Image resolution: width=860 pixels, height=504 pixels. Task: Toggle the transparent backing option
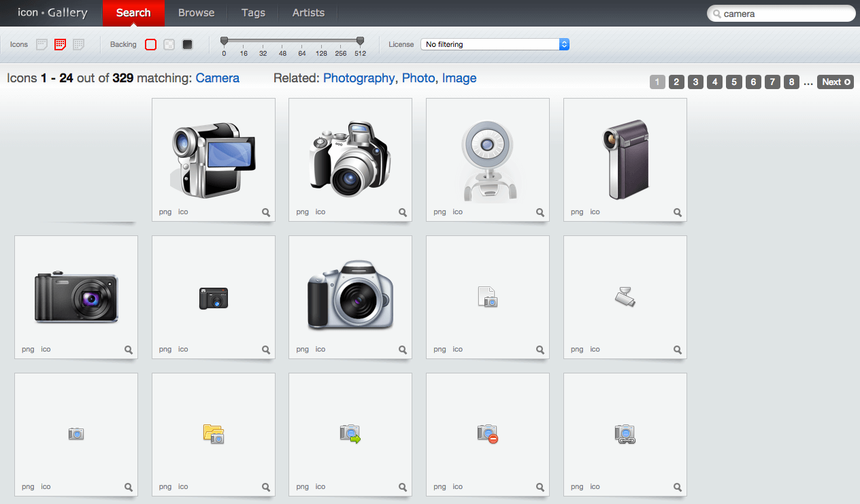tap(169, 44)
